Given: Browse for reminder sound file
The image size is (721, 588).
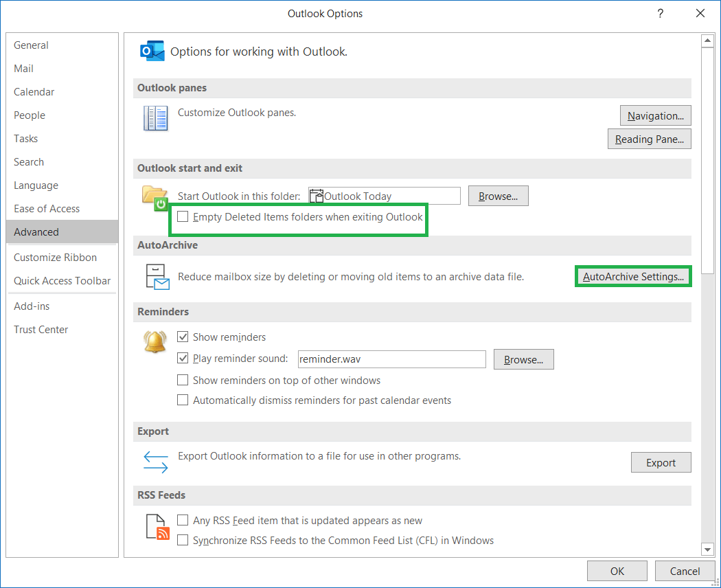Looking at the screenshot, I should [x=523, y=359].
